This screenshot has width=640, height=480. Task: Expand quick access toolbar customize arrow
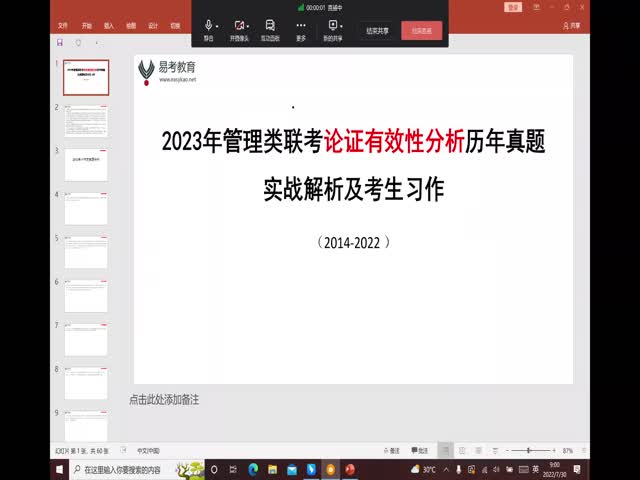[97, 43]
